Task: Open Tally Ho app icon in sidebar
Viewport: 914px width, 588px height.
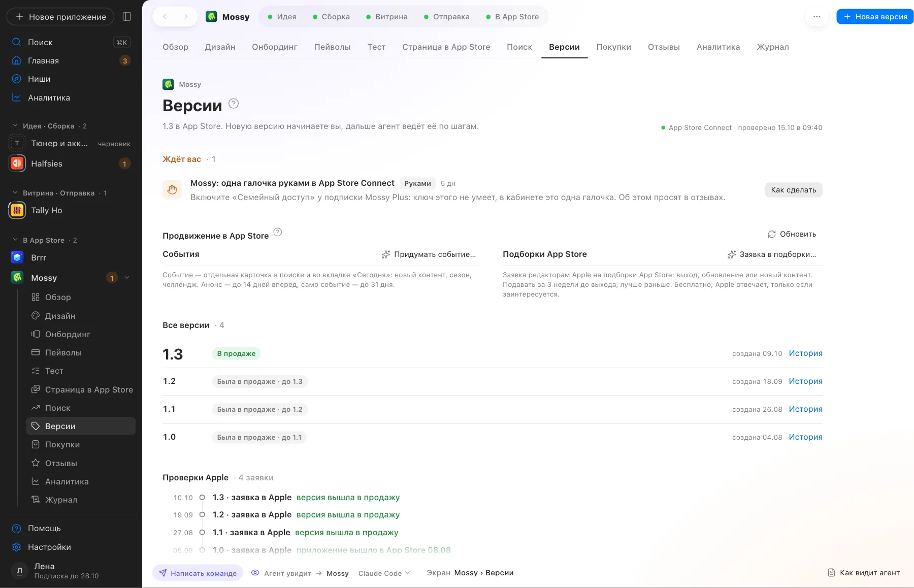Action: pyautogui.click(x=17, y=210)
